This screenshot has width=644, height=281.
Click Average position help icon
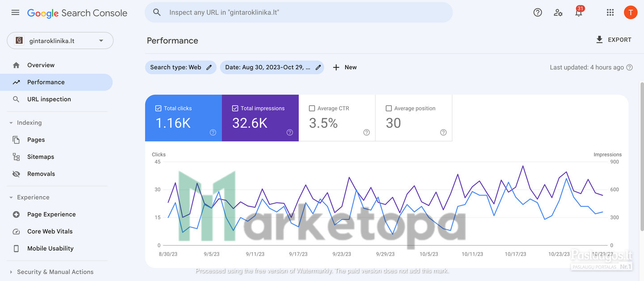[443, 132]
